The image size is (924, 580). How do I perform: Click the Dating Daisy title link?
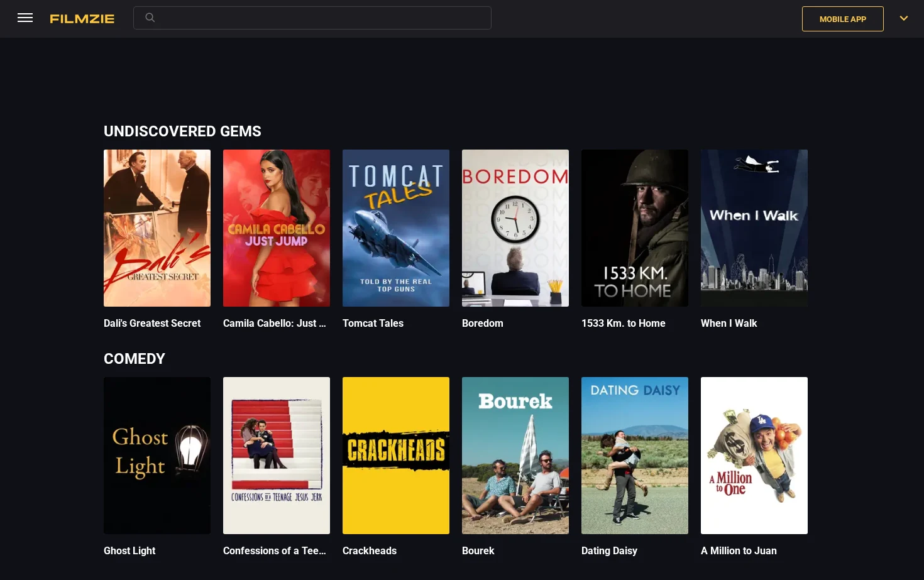pos(609,550)
